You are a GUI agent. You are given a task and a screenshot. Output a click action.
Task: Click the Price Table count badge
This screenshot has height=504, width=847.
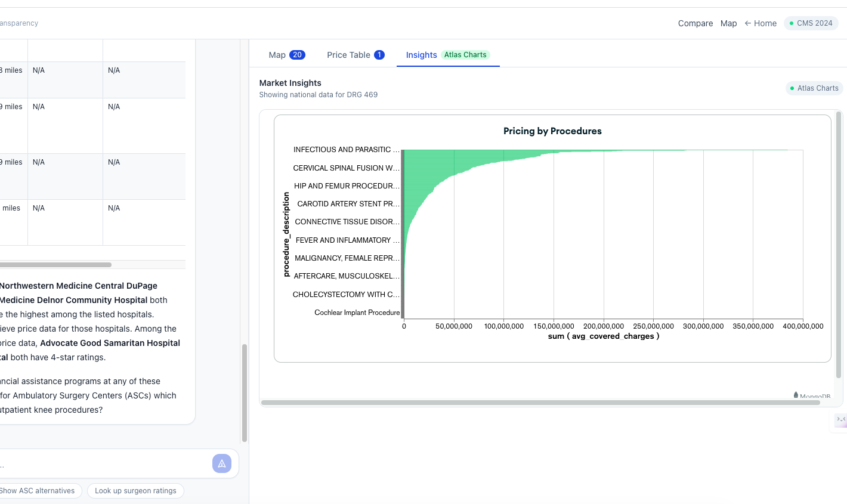point(379,55)
